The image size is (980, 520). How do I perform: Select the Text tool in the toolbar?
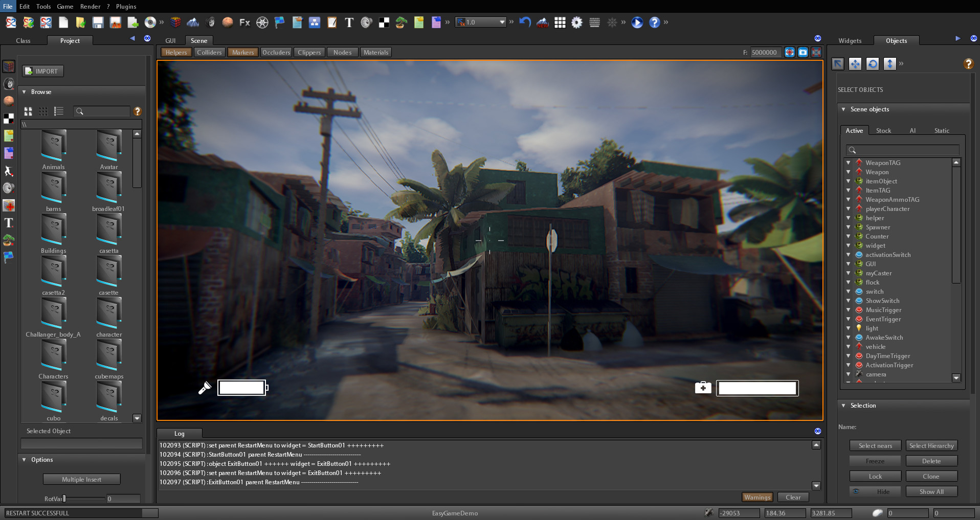point(349,22)
